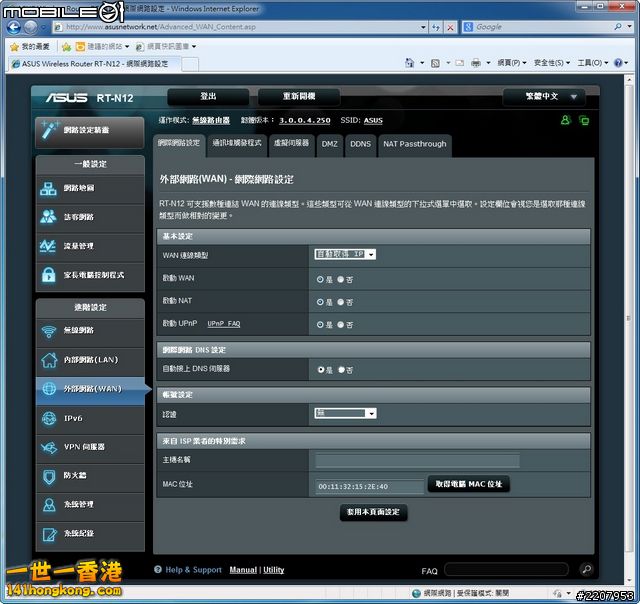Expand the 繁體中文 language selector

click(544, 97)
